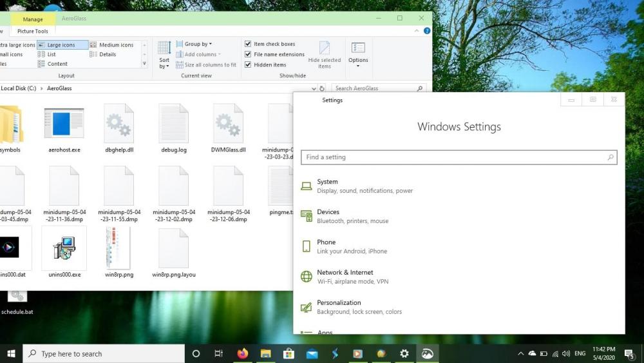Refresh the AeroGlass folder view
This screenshot has width=644, height=363.
322,88
